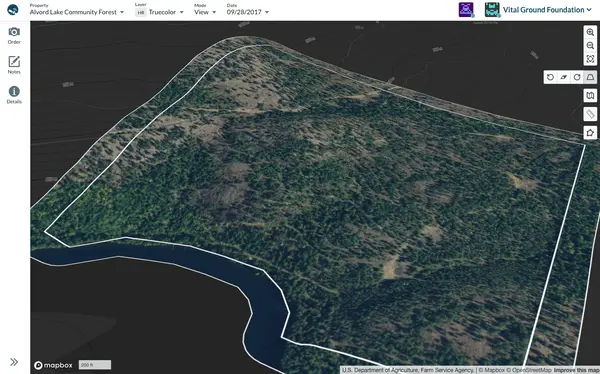Open the Details info panel
Image resolution: width=600 pixels, height=374 pixels.
[14, 95]
